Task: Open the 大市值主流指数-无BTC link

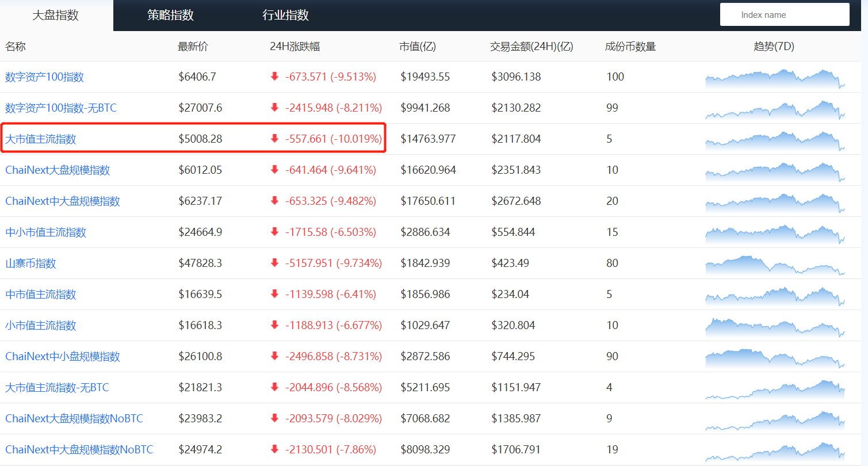Action: 57,388
